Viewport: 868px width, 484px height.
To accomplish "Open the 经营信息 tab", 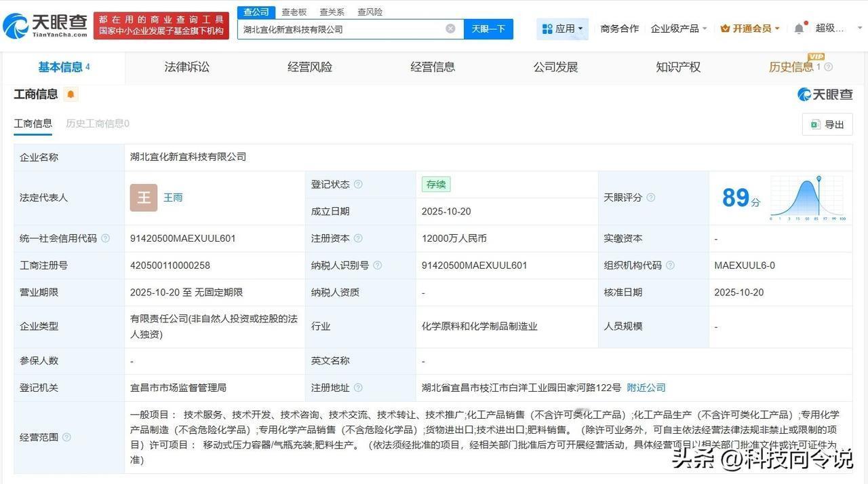I will [433, 67].
